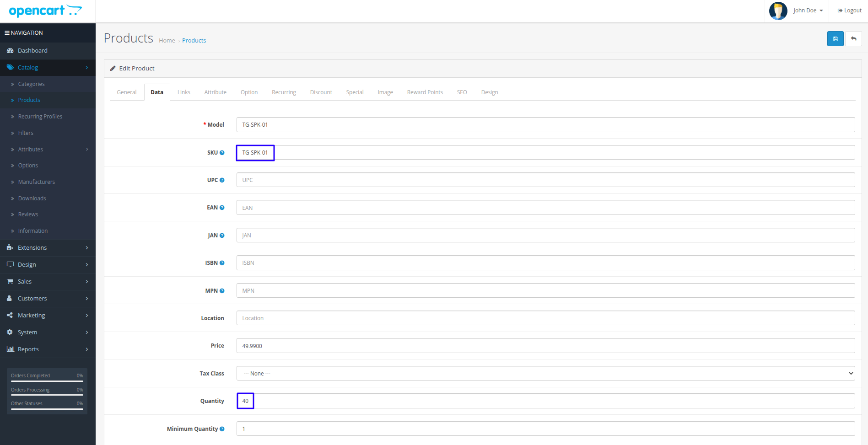Go to Home breadcrumb link

(x=167, y=41)
